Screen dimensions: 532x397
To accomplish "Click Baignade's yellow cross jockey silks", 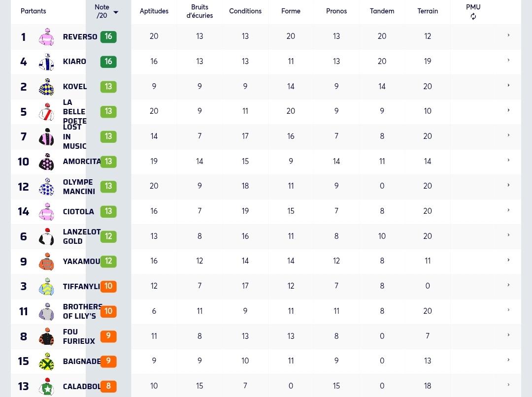I will pyautogui.click(x=46, y=362).
